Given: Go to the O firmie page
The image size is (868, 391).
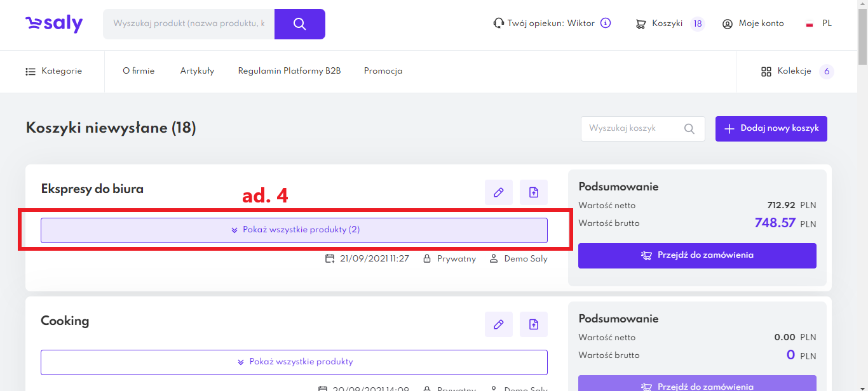Looking at the screenshot, I should click(139, 71).
